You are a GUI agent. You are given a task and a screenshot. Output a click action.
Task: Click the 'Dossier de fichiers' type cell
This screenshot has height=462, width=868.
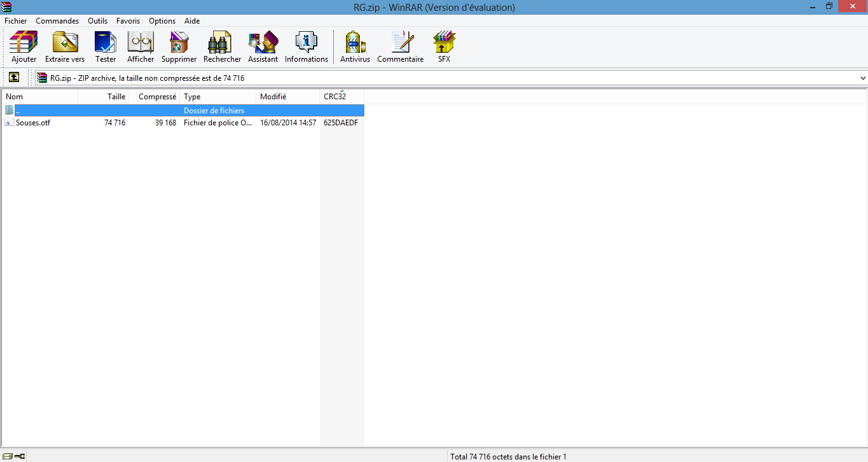point(214,111)
